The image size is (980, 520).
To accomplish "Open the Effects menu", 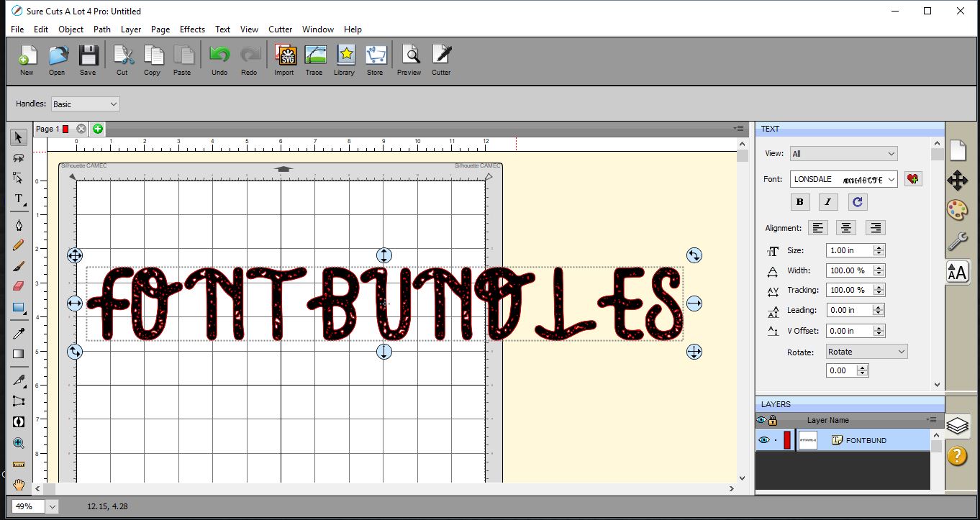I will pos(192,29).
